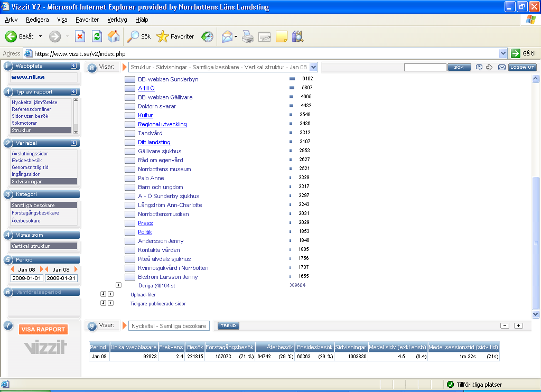Viewport: 541px width, 392px height.
Task: Expand the Upload-filer plus box
Action: tap(110, 294)
